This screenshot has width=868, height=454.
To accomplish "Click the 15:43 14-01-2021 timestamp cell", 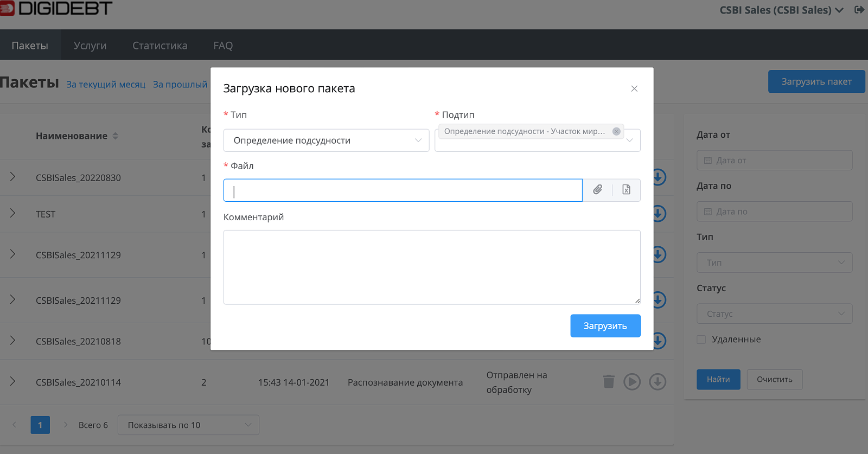I will tap(293, 382).
